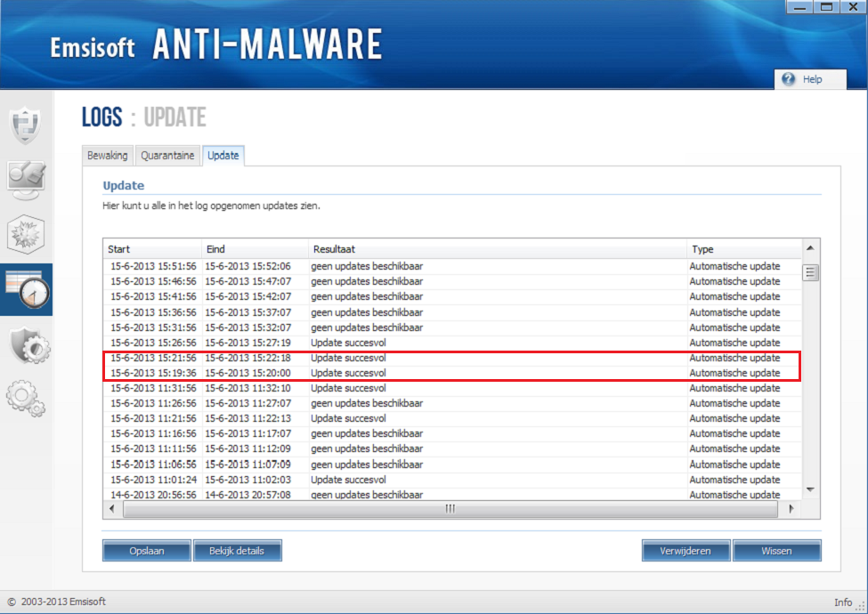Viewport: 868px width, 614px height.
Task: Open the Scan PC magnifier icon
Action: tap(26, 180)
